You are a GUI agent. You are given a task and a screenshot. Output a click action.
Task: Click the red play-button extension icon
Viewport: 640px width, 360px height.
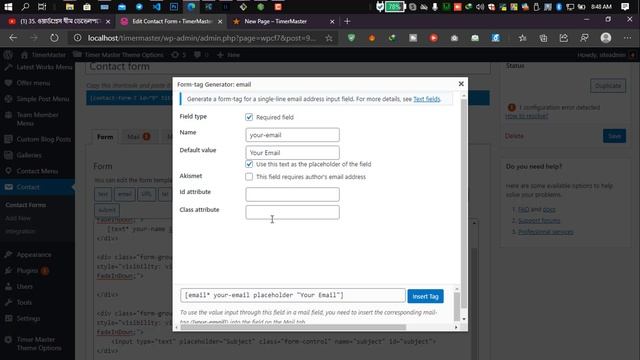tap(433, 38)
